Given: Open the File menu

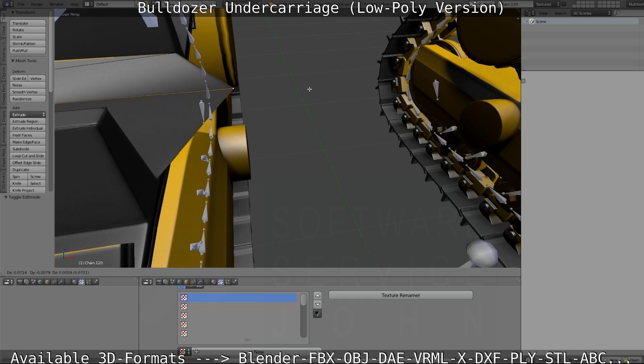Looking at the screenshot, I should [21, 4].
